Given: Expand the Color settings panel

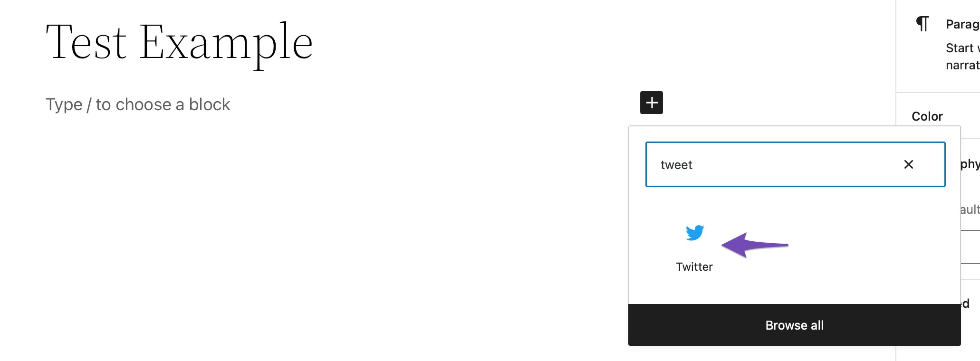Looking at the screenshot, I should [x=938, y=116].
